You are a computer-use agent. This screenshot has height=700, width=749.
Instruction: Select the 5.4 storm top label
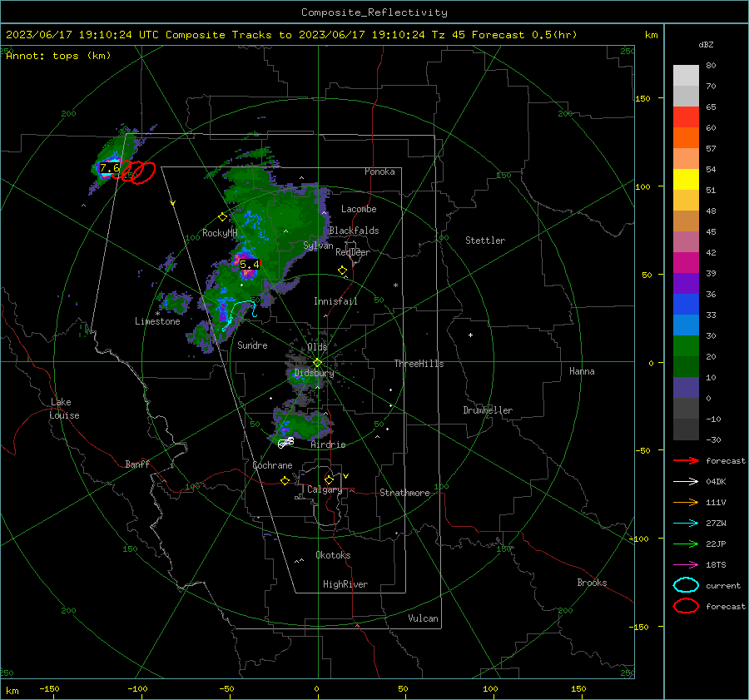click(249, 264)
